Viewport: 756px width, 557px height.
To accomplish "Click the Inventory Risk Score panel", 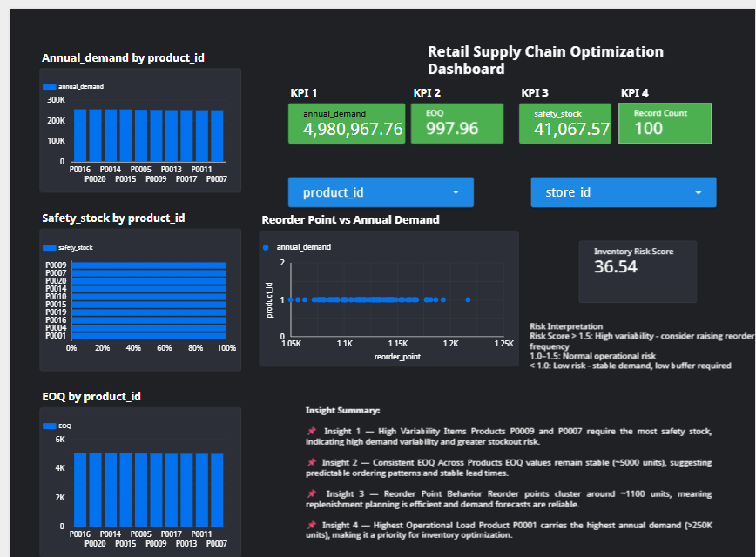I will (x=637, y=272).
